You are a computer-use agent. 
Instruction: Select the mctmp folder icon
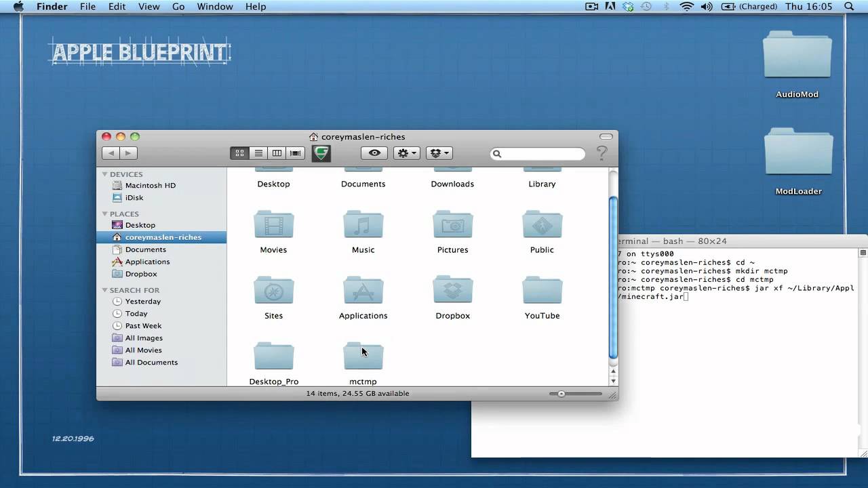363,356
